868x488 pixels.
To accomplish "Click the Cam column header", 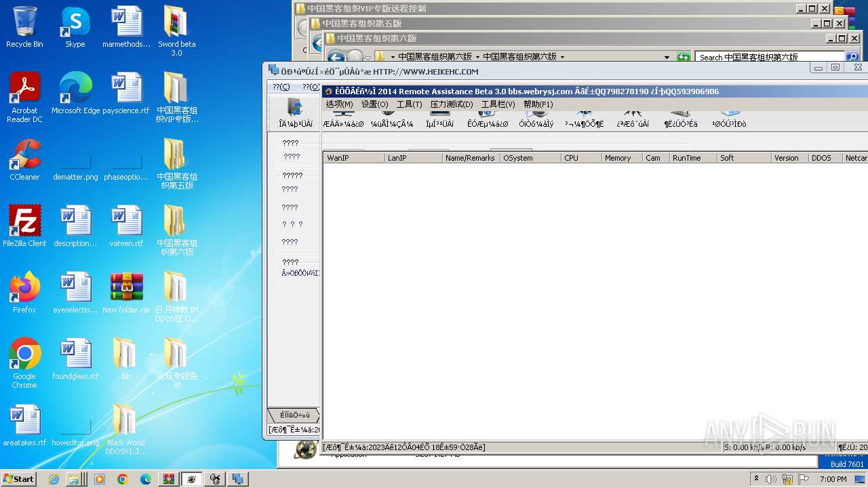I will [656, 158].
